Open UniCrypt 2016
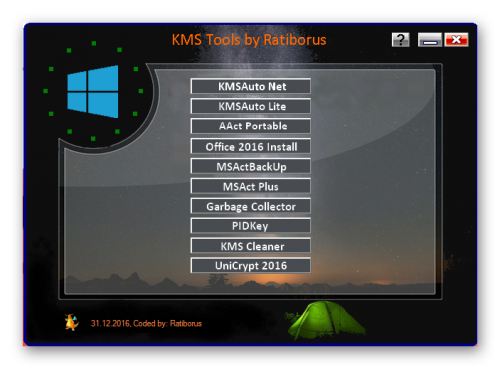Image resolution: width=500 pixels, height=369 pixels. 251,265
